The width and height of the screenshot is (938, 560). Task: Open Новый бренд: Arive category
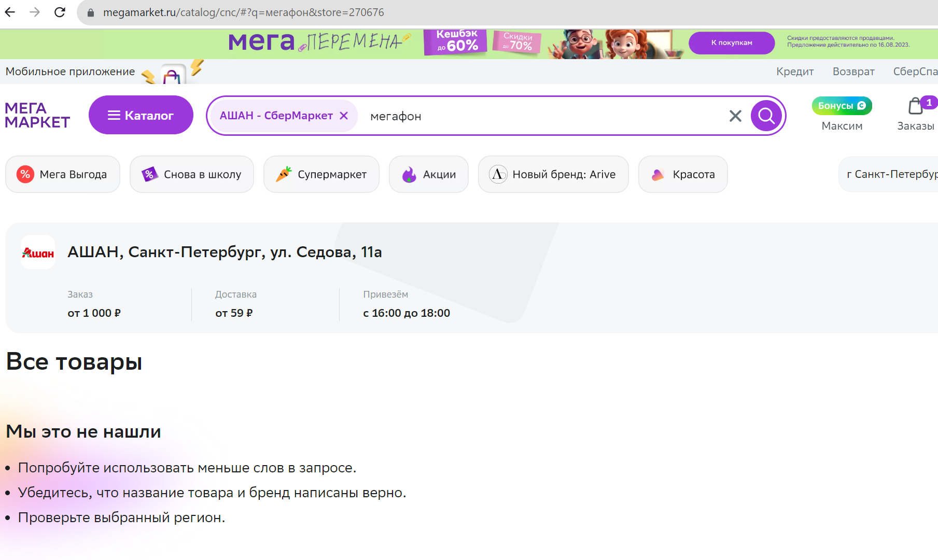pos(553,174)
